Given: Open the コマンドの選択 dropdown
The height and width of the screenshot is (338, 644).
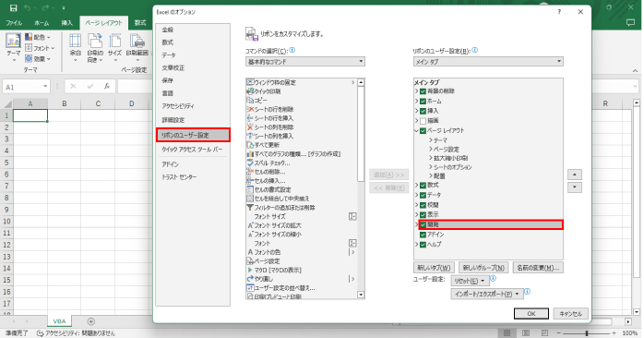Looking at the screenshot, I should pos(305,62).
